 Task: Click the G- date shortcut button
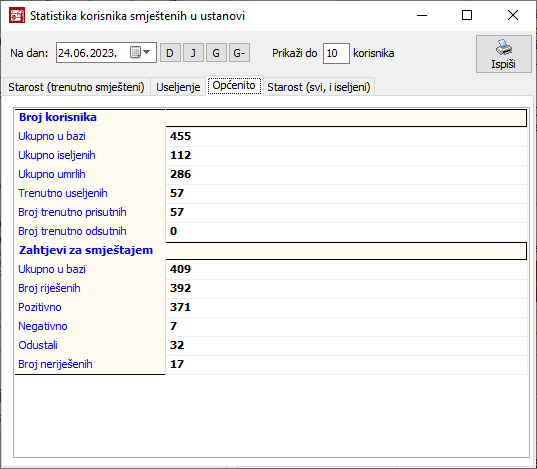click(x=239, y=53)
